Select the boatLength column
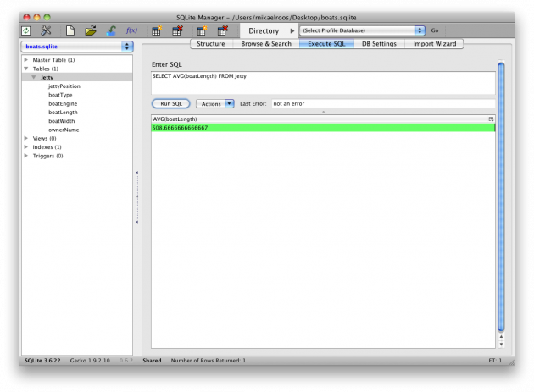The width and height of the screenshot is (534, 392). click(63, 113)
